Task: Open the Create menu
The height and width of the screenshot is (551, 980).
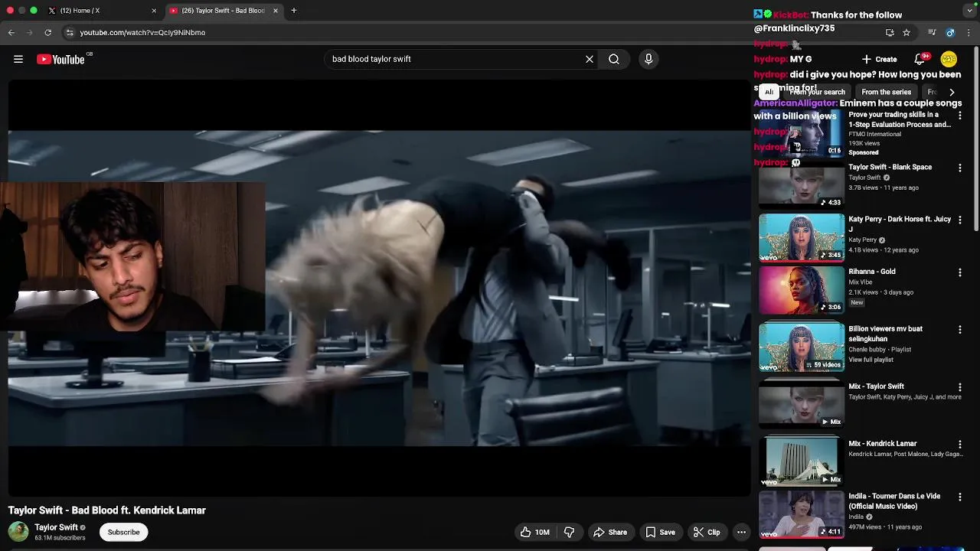Action: click(879, 59)
